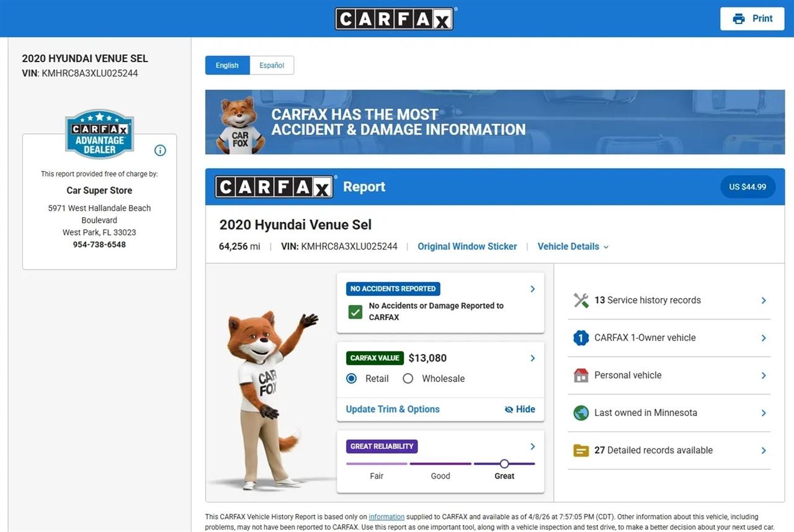Click the reliability slider Great marker
The height and width of the screenshot is (532, 794).
tap(504, 464)
